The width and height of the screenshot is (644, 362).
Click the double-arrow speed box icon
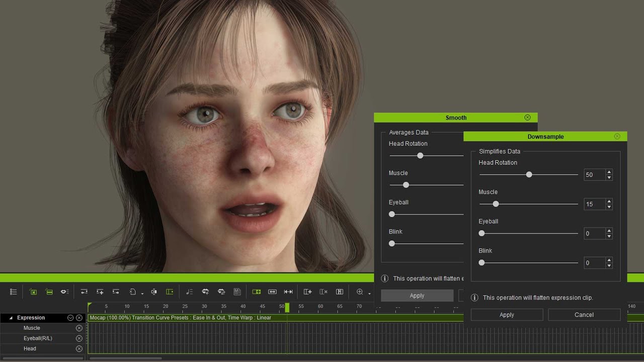pyautogui.click(x=272, y=292)
